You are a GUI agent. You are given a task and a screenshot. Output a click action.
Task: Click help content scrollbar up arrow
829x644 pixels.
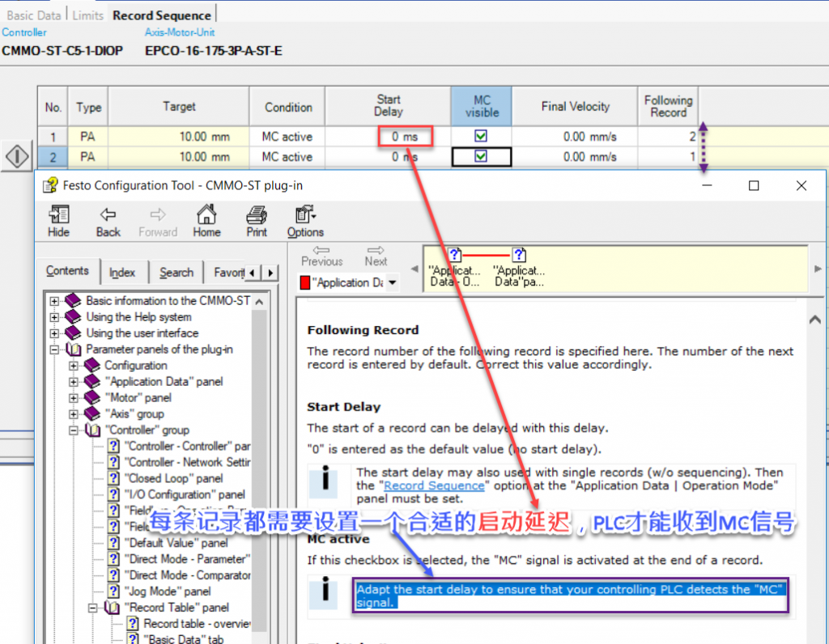coord(814,319)
